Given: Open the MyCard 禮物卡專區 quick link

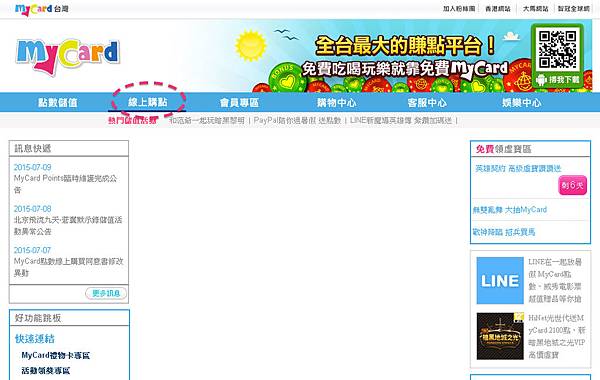Looking at the screenshot, I should pos(55,356).
